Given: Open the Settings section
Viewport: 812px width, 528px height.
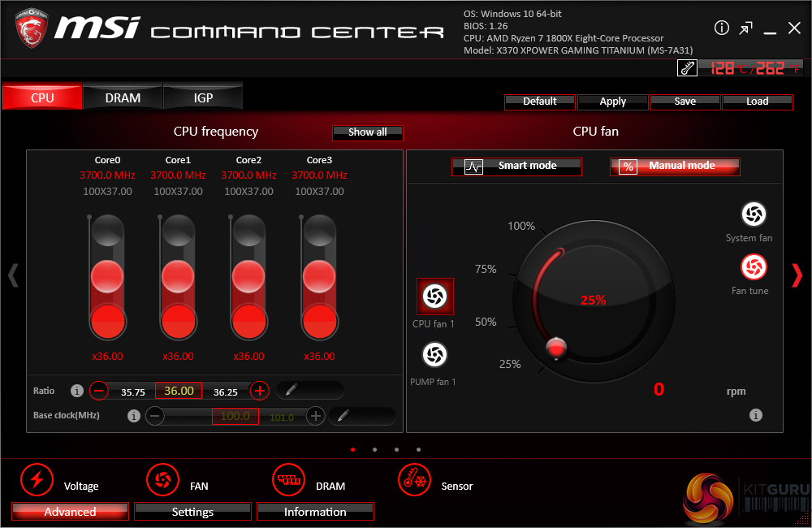Looking at the screenshot, I should (192, 512).
